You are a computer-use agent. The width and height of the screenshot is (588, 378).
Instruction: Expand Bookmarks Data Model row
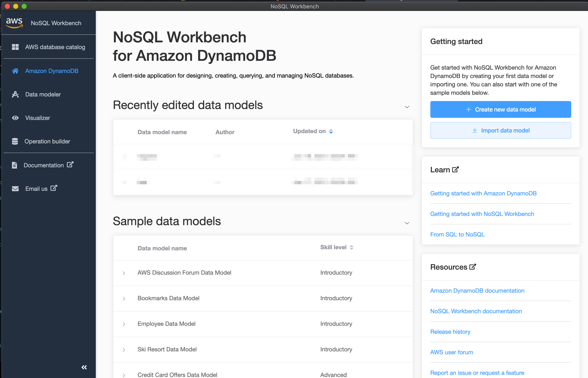(124, 299)
